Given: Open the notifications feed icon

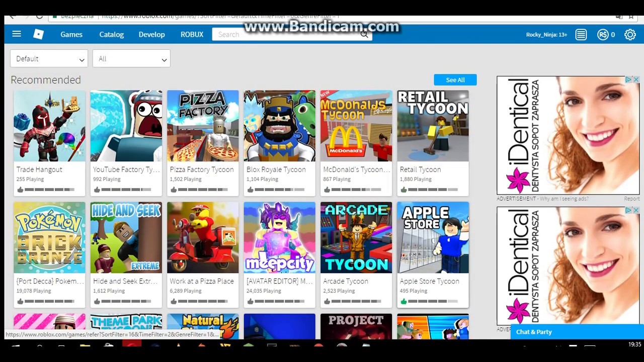Looking at the screenshot, I should [581, 35].
